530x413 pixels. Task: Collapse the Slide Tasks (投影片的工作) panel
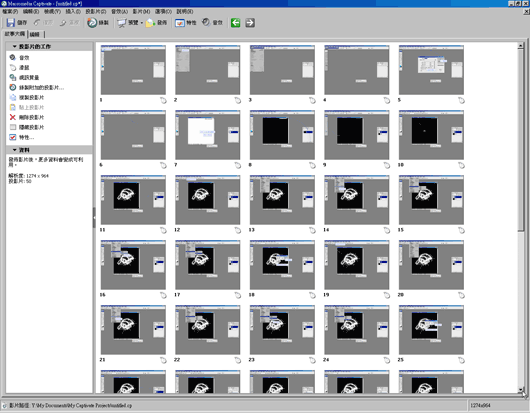pyautogui.click(x=15, y=46)
